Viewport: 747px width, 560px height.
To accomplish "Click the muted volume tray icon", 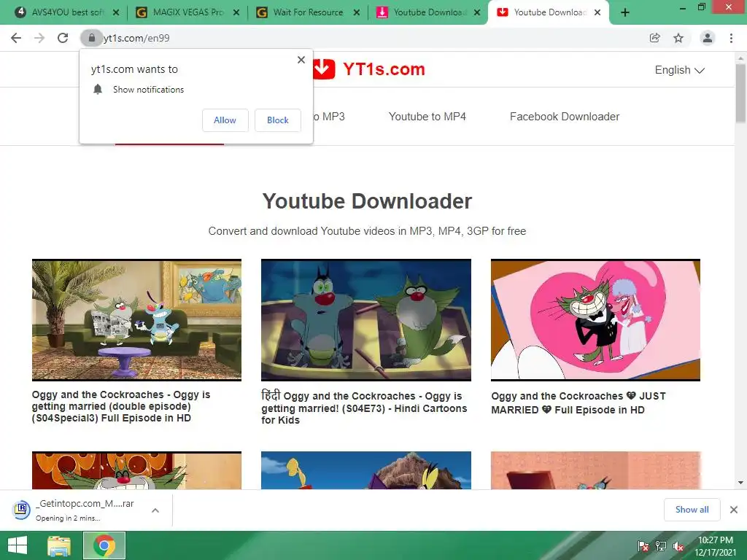I will [x=678, y=546].
